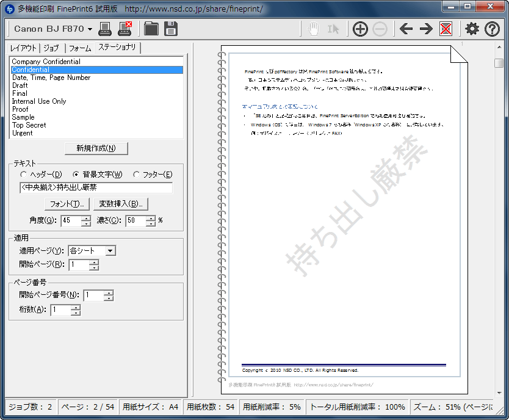Open the Canon BJ F870 printer dropdown
The height and width of the screenshot is (420, 509).
(x=53, y=29)
